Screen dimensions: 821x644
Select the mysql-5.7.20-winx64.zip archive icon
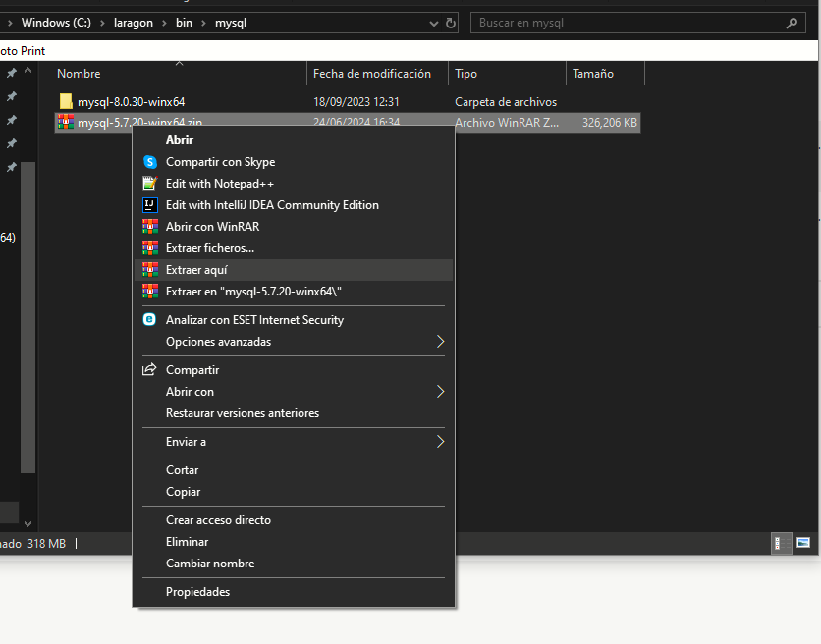click(x=65, y=122)
